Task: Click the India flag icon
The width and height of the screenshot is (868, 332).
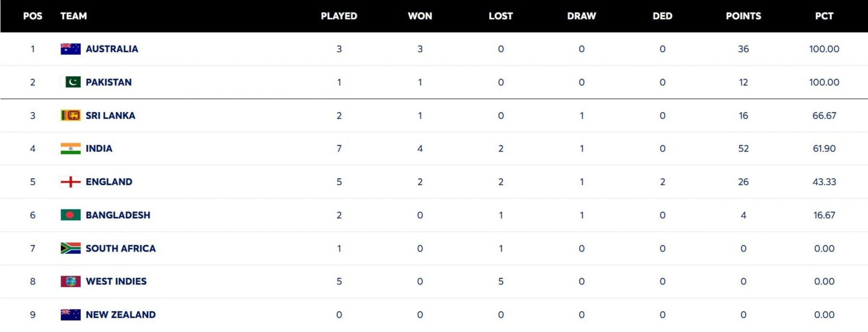Action: [x=71, y=148]
